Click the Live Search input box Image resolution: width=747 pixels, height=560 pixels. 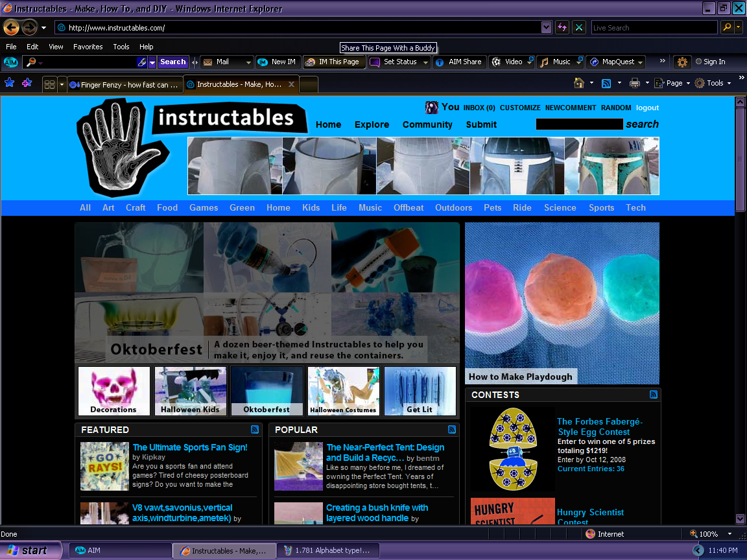tap(654, 28)
